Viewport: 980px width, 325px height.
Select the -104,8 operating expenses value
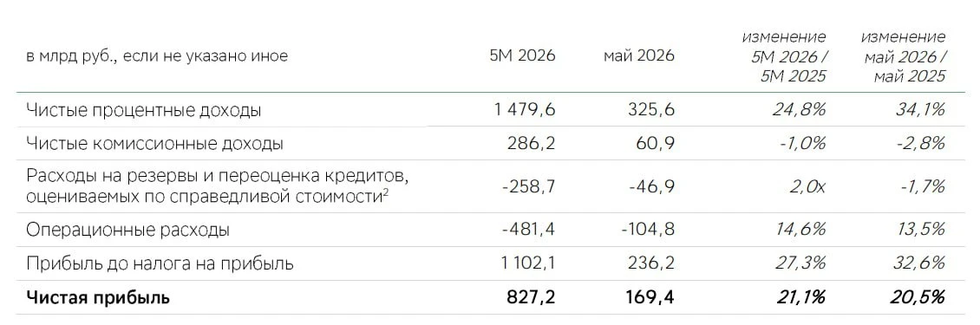pyautogui.click(x=648, y=230)
